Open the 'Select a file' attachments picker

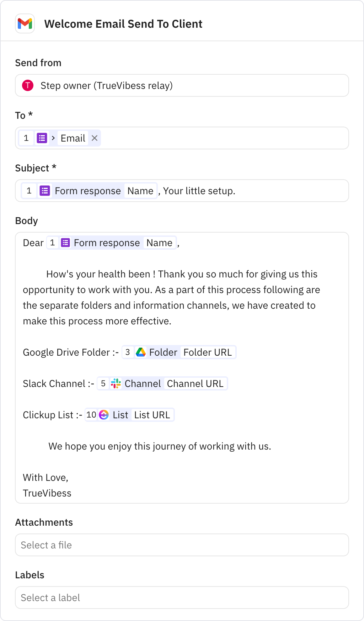coord(182,545)
